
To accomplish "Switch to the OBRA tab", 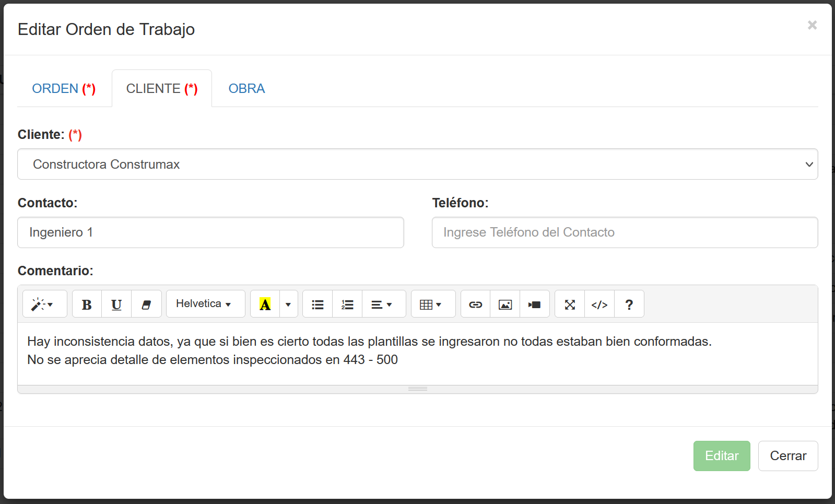I will click(246, 89).
